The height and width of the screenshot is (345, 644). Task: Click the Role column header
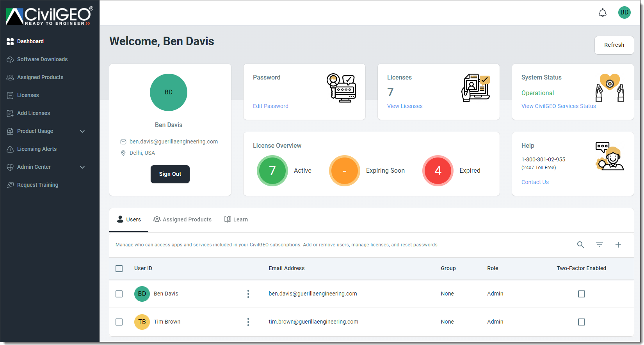[493, 268]
